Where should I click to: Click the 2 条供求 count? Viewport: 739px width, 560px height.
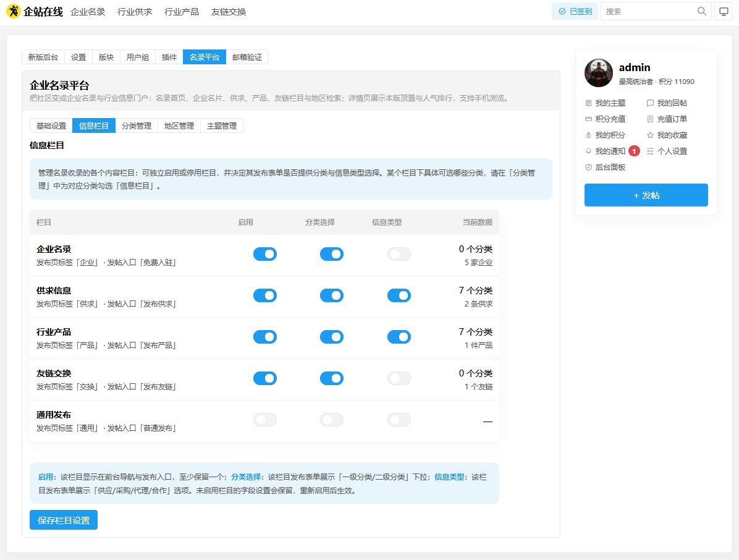click(x=478, y=304)
